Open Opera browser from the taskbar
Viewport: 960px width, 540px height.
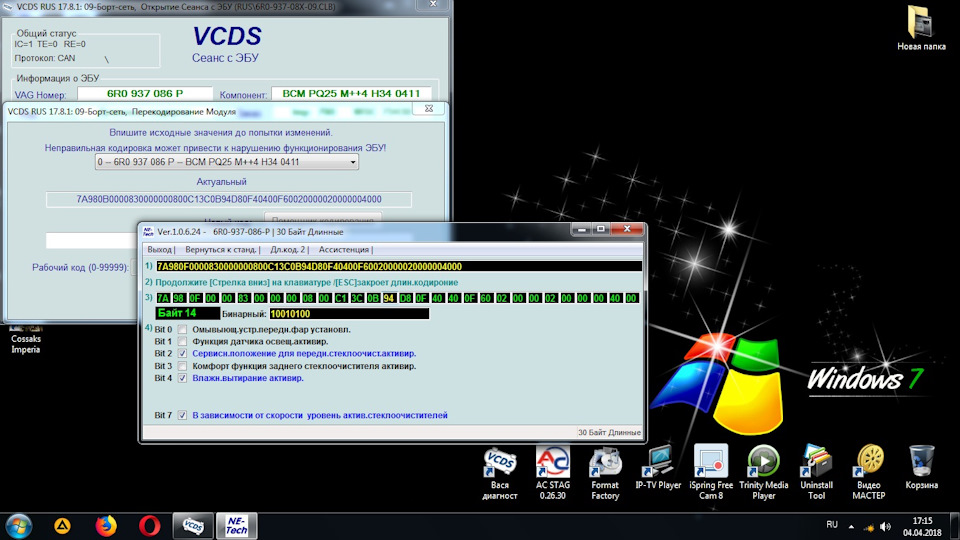(149, 526)
